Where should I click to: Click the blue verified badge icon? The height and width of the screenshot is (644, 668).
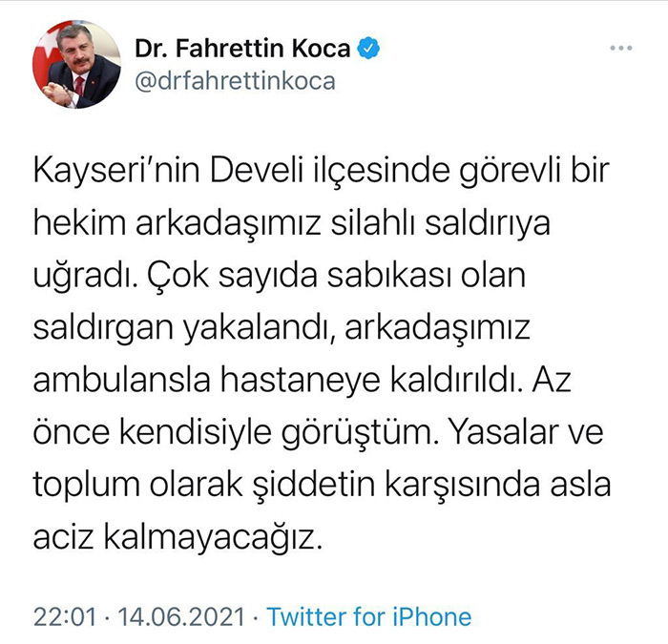point(368,48)
